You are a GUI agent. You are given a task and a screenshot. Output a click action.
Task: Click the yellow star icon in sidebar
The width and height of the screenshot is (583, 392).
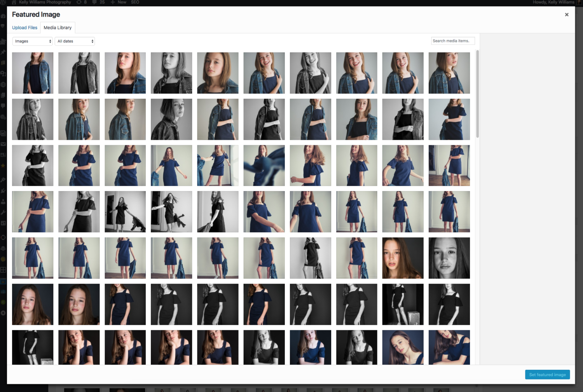3,166
